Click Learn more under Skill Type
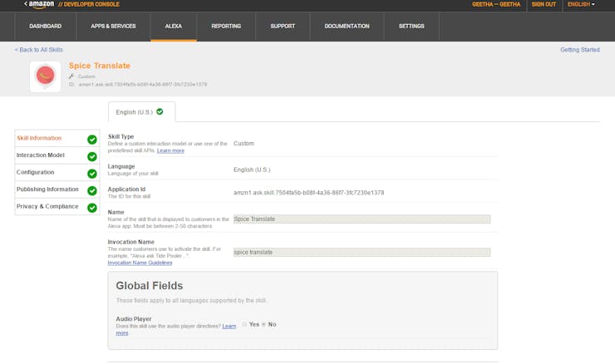This screenshot has height=364, width=615. click(x=170, y=150)
